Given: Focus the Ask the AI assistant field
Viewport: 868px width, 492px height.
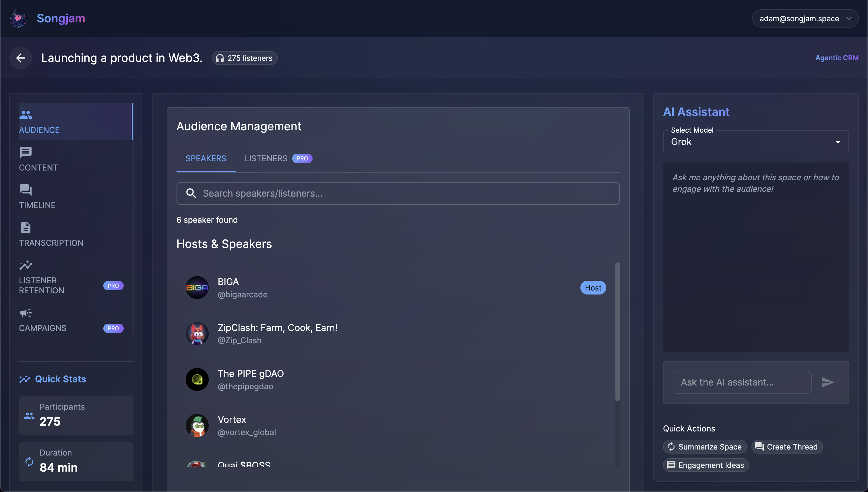Looking at the screenshot, I should point(742,382).
